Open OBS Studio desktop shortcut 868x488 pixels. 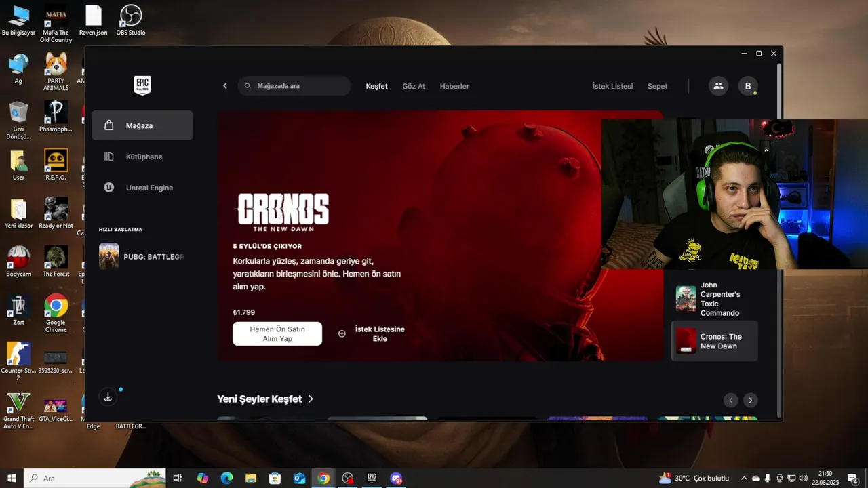click(130, 20)
